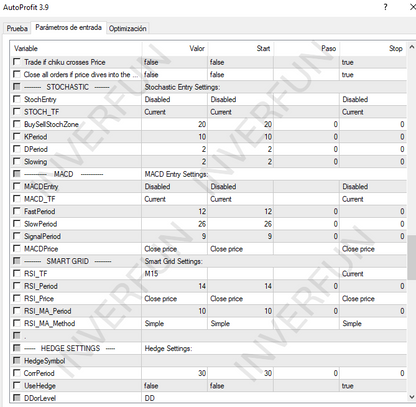Select the 'Smart Grid Settings:' cell
Viewport: 416px width, 407px height.
274,261
